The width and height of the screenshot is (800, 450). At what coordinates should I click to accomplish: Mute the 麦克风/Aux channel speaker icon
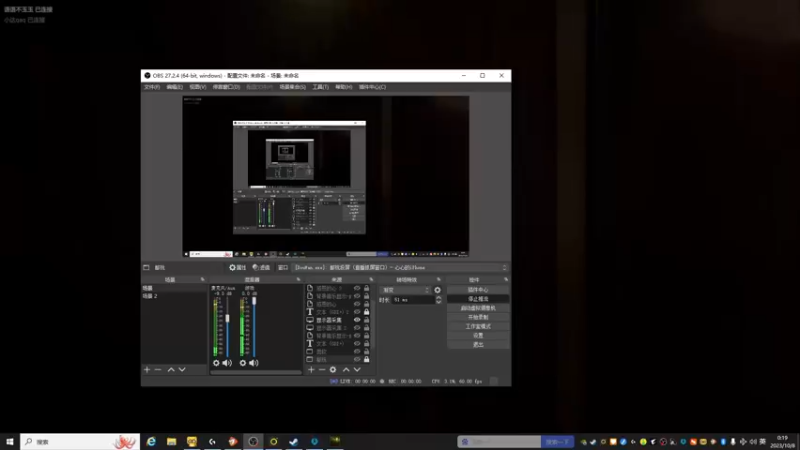click(227, 363)
